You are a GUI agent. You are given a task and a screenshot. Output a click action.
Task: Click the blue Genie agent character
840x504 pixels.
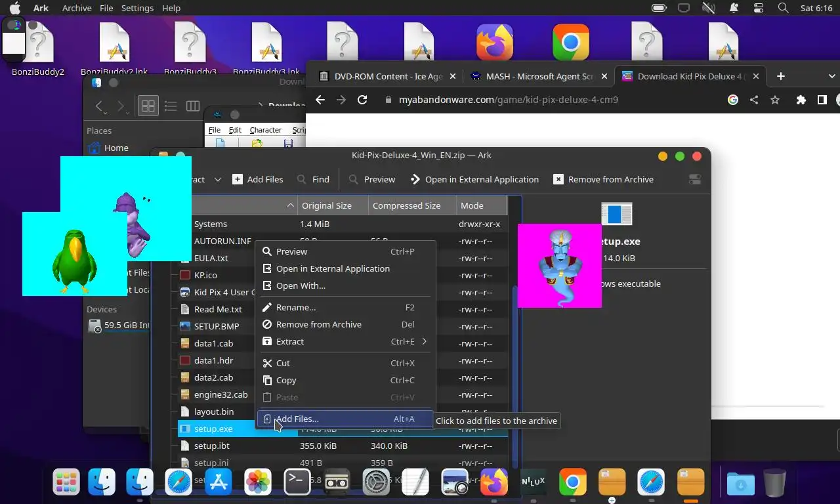[x=559, y=268]
